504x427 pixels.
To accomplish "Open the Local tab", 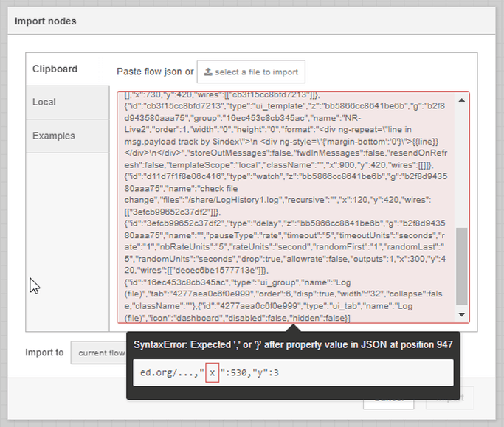I will point(44,103).
